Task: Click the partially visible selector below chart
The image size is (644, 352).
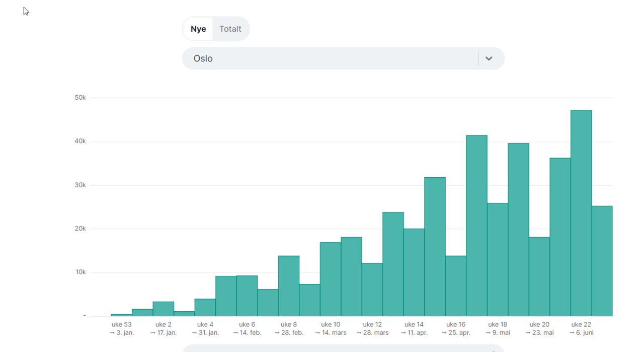Action: [343, 348]
